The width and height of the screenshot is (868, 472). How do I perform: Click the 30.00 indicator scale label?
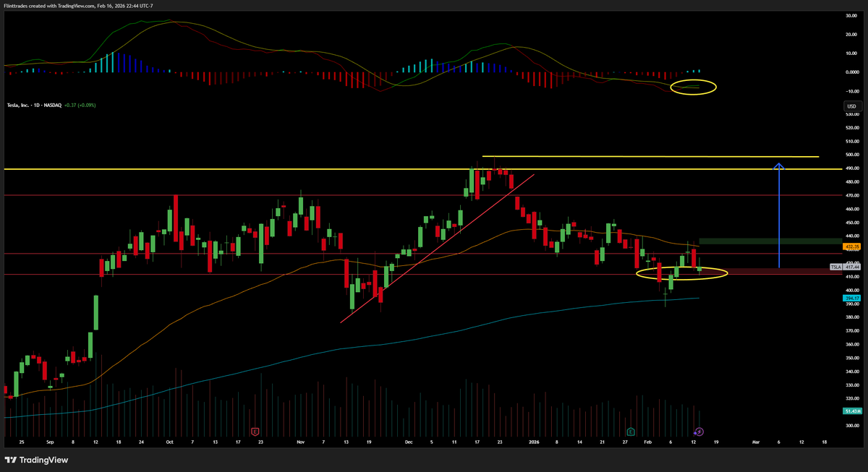852,15
